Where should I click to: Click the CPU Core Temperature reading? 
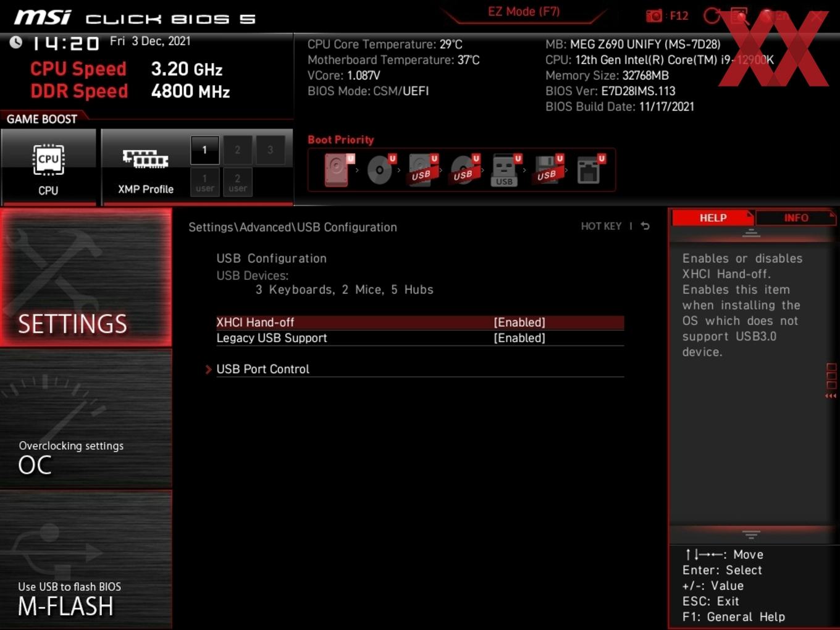(x=385, y=44)
